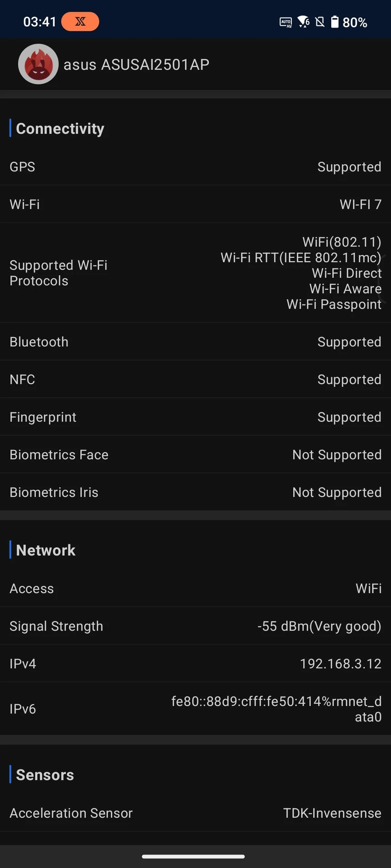
Task: Select the IPv4 address 192.168.3.12
Action: (x=341, y=664)
